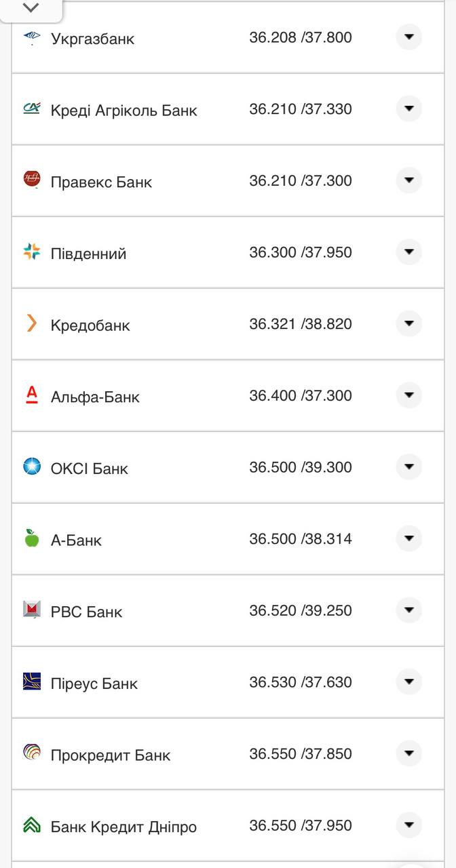Click the Піреус Банк logo icon

coord(32,682)
